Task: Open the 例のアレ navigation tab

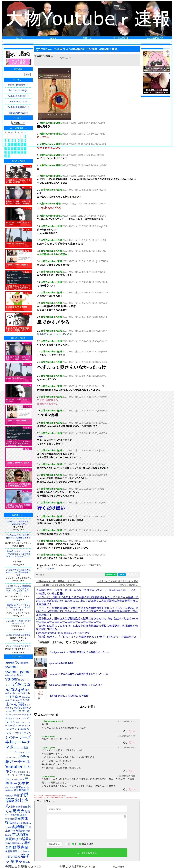Action: point(87,38)
